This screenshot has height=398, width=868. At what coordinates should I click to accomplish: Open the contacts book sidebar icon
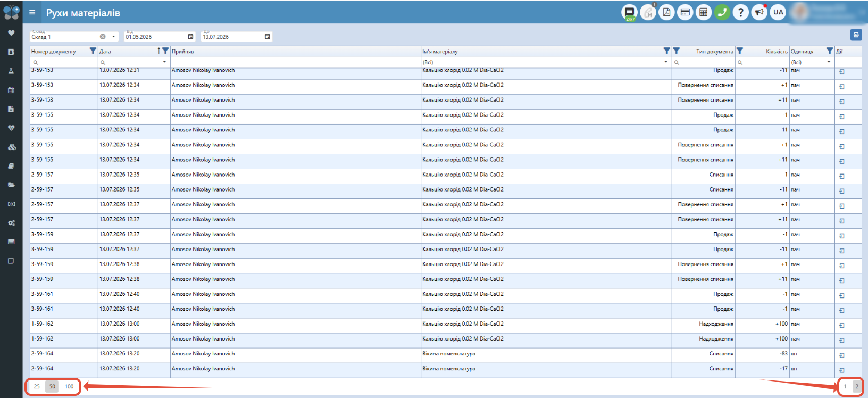pyautogui.click(x=11, y=52)
